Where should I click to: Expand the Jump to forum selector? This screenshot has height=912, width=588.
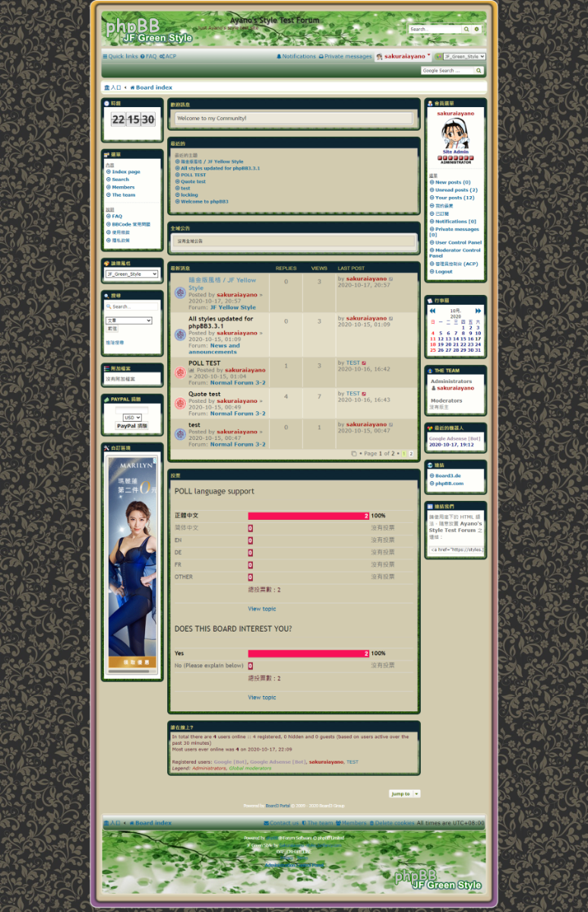pos(404,793)
